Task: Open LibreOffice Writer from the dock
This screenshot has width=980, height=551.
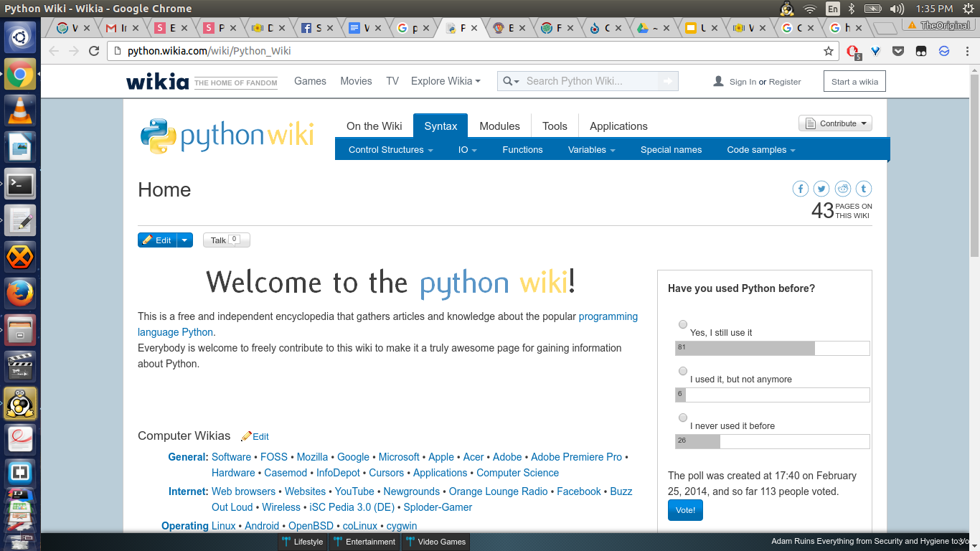Action: pyautogui.click(x=20, y=148)
